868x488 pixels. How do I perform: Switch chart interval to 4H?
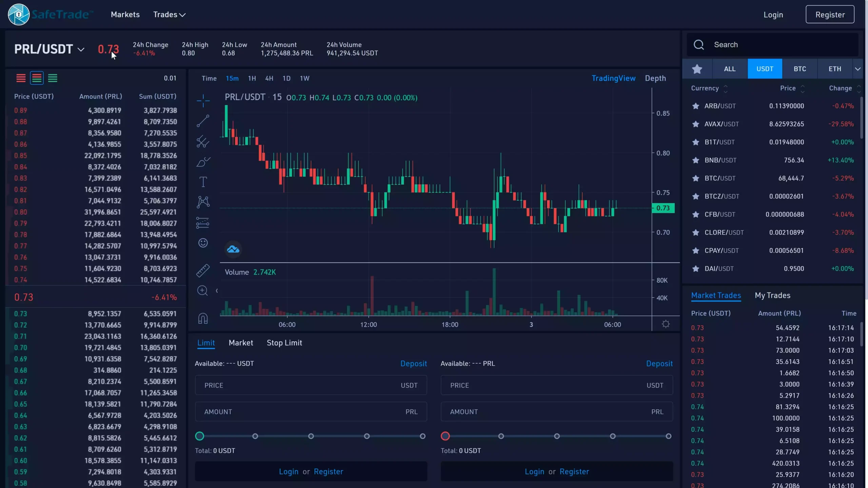pos(269,78)
